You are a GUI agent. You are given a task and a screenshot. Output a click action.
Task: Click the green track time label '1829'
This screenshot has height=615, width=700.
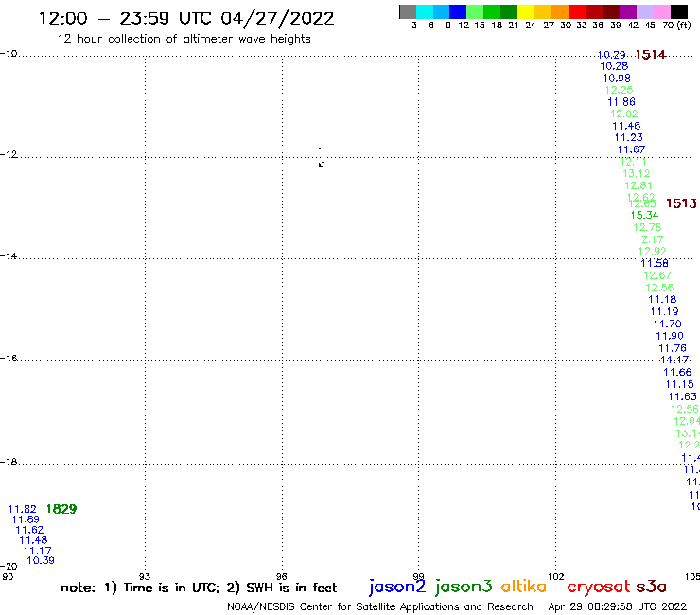point(61,509)
